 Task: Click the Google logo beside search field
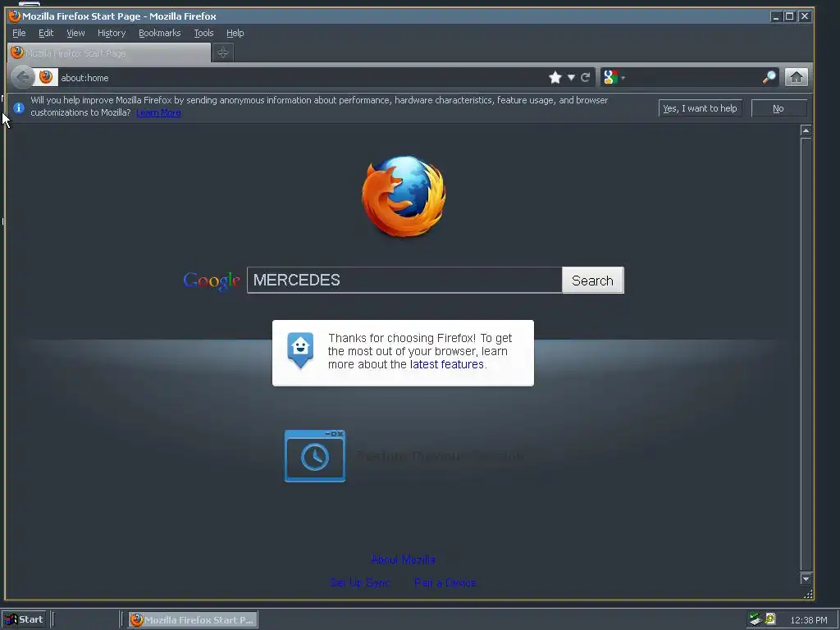[x=212, y=281]
